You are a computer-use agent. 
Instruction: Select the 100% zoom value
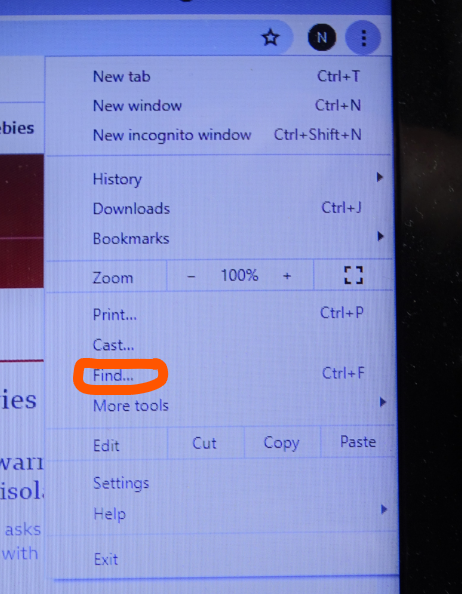(x=239, y=275)
